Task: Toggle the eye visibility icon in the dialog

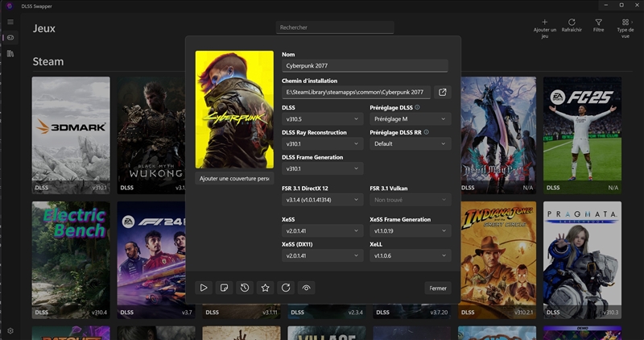Action: (306, 288)
